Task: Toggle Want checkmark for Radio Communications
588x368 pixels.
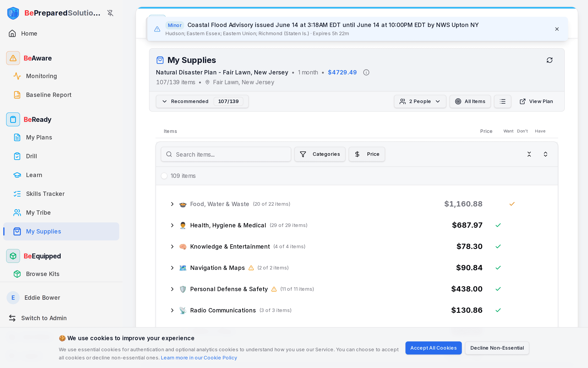Action: pyautogui.click(x=498, y=310)
